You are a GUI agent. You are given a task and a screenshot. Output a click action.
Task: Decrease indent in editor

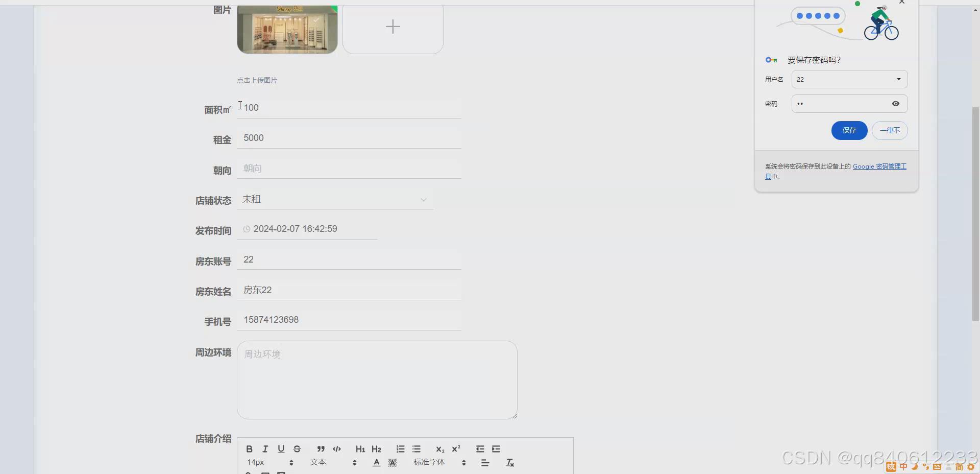coord(480,449)
